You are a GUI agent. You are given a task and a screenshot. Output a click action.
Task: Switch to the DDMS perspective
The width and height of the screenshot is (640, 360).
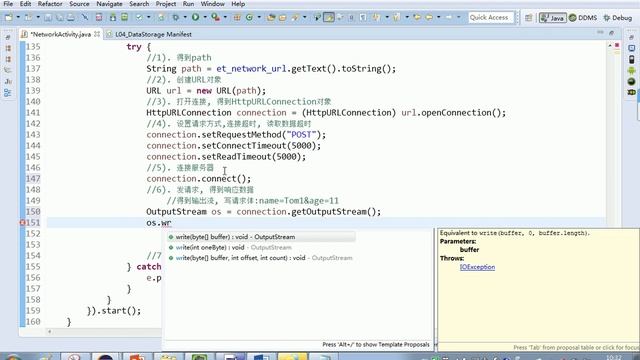point(583,18)
